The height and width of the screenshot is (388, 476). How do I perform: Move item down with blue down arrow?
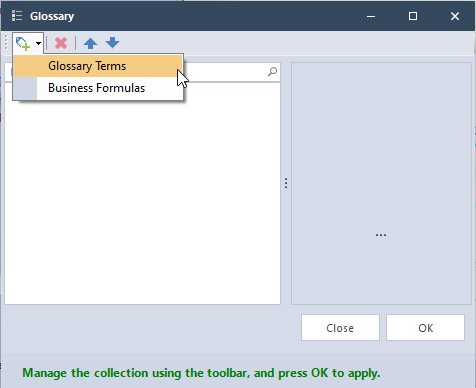point(112,43)
